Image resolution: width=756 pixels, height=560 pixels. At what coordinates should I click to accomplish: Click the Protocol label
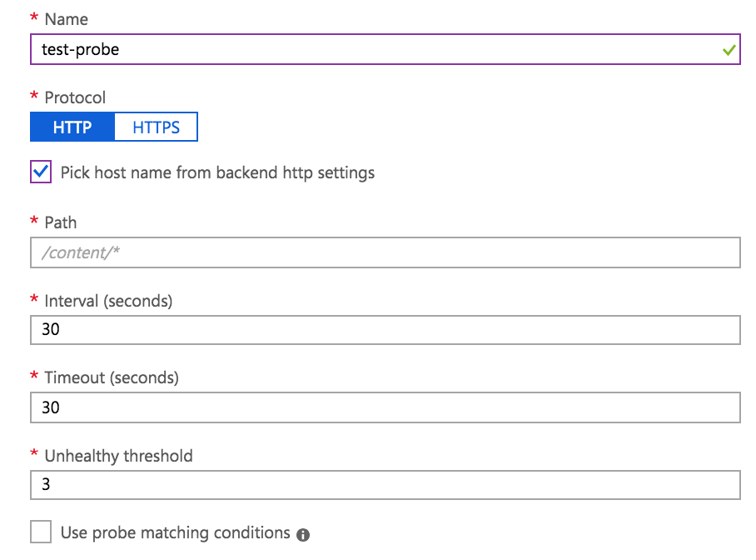point(75,97)
